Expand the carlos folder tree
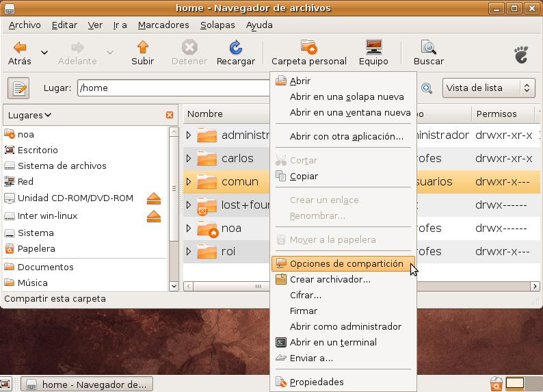Viewport: 543px width, 392px height. (x=189, y=159)
